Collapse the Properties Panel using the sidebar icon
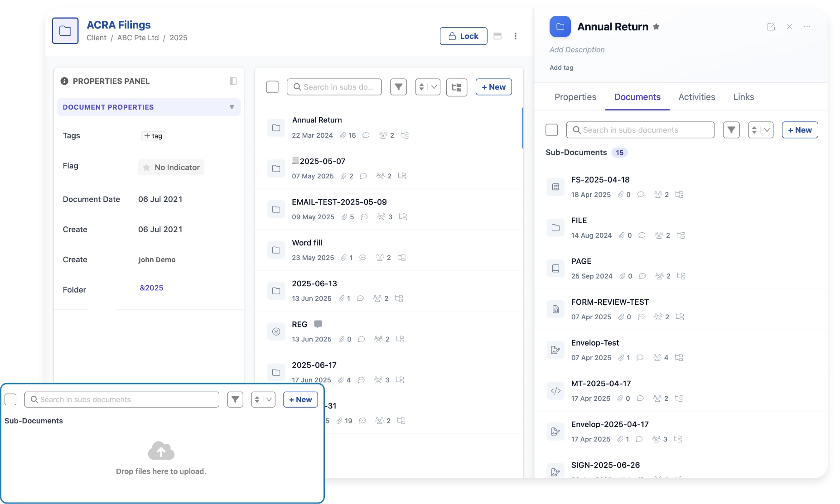The image size is (840, 504). 233,81
